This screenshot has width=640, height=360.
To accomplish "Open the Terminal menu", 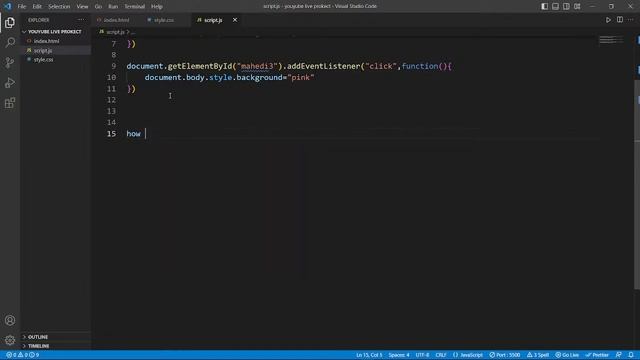I will coord(134,7).
